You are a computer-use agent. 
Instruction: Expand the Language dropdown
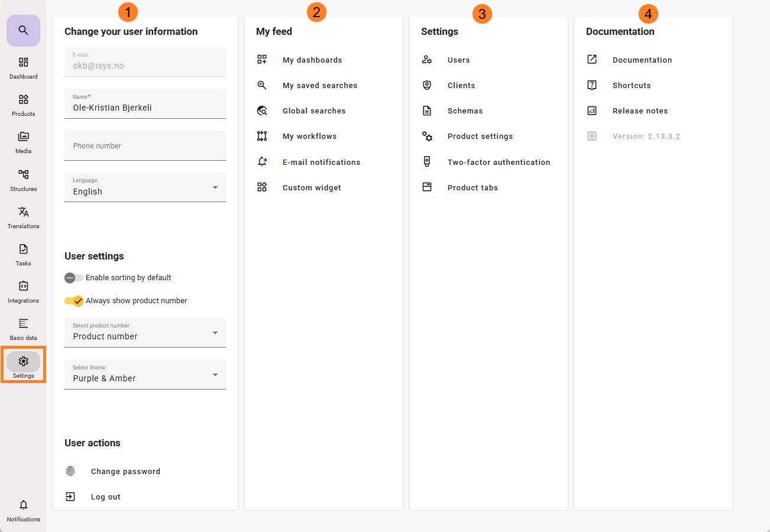pos(145,187)
